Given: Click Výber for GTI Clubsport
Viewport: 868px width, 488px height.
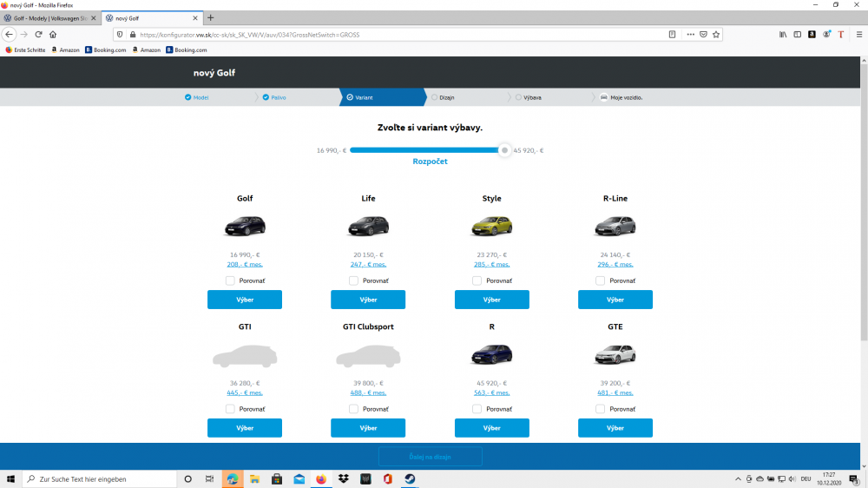Looking at the screenshot, I should click(x=368, y=428).
